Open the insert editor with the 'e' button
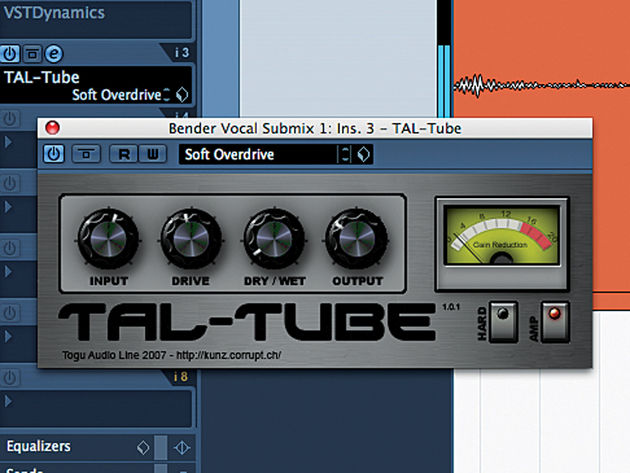 [54, 54]
